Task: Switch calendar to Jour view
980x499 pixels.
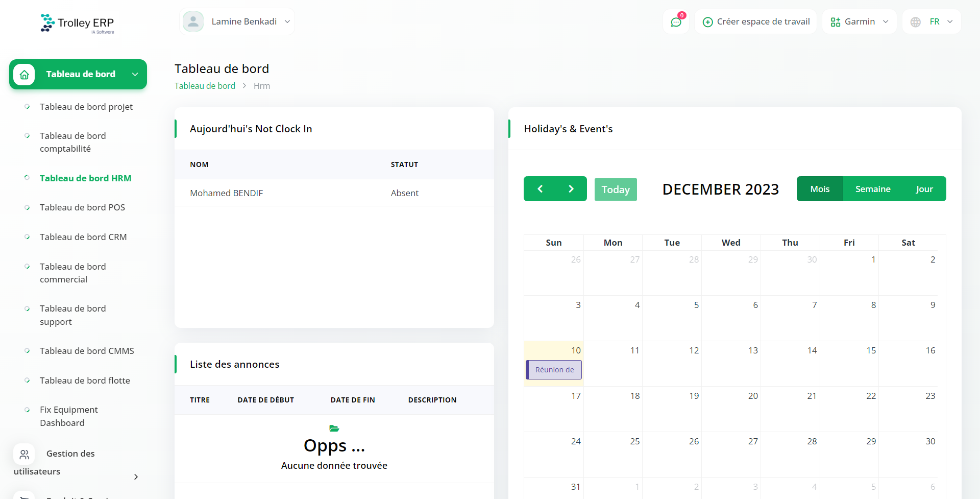Action: 924,189
